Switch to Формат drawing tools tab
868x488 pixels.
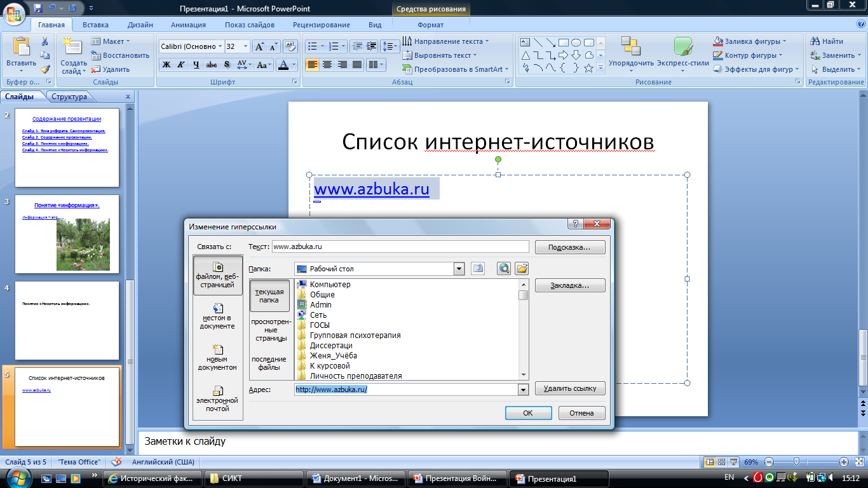tap(431, 25)
